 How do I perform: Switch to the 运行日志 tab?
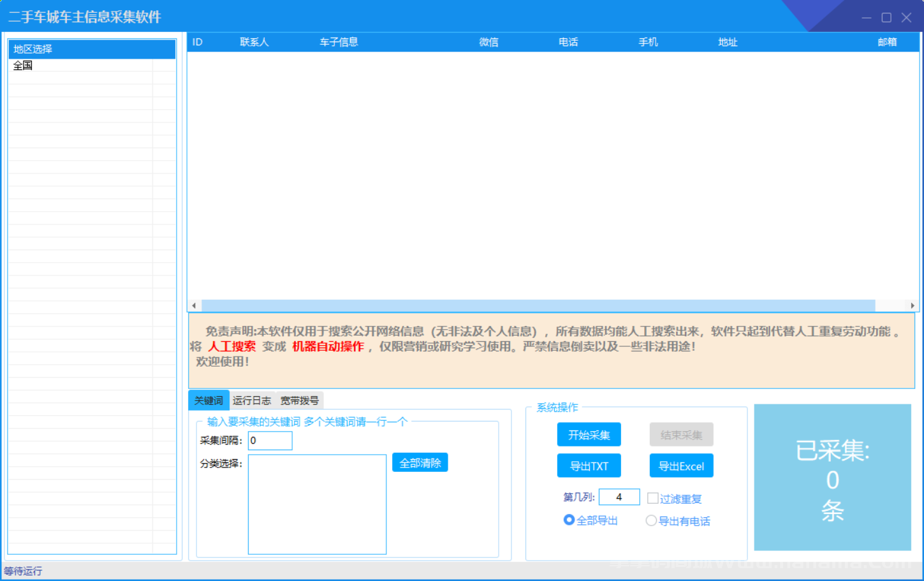pyautogui.click(x=252, y=401)
